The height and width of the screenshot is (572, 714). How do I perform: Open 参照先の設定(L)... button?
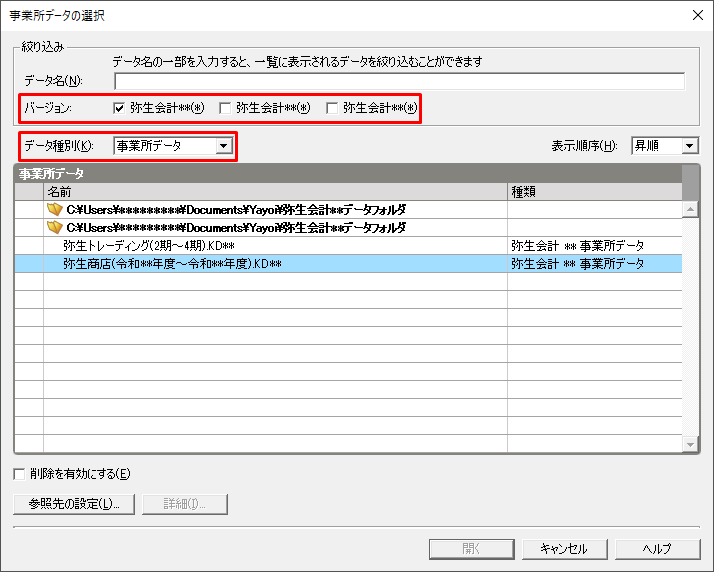point(74,504)
